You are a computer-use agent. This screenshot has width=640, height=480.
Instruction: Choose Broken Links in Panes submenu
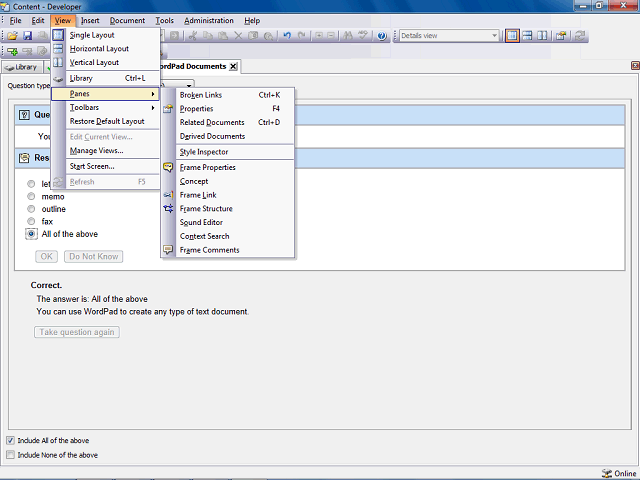click(228, 95)
